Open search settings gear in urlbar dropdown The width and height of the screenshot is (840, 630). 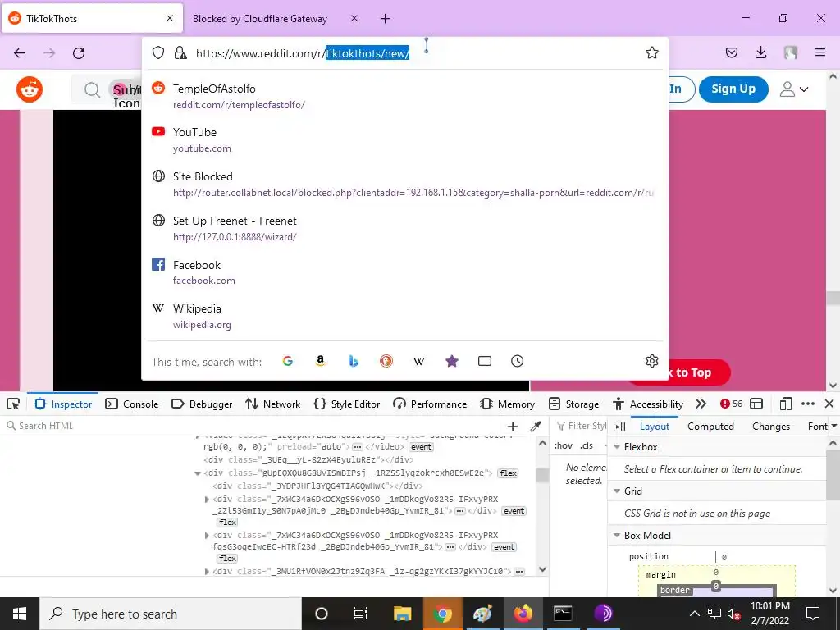(x=651, y=361)
